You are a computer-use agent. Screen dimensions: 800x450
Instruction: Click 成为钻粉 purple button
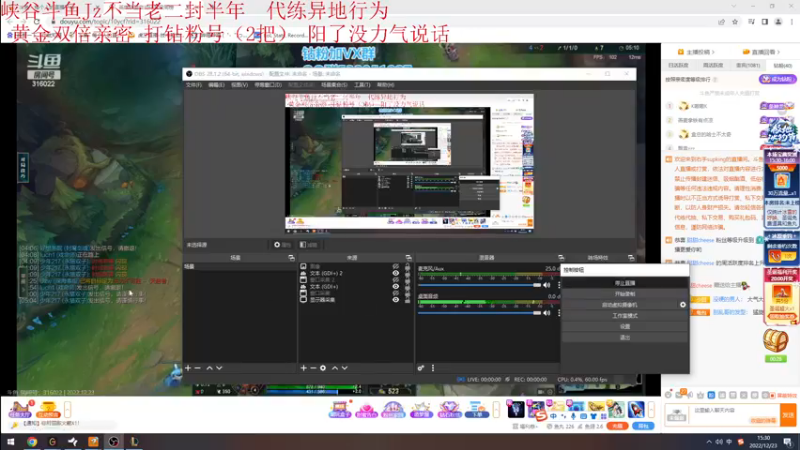778,79
